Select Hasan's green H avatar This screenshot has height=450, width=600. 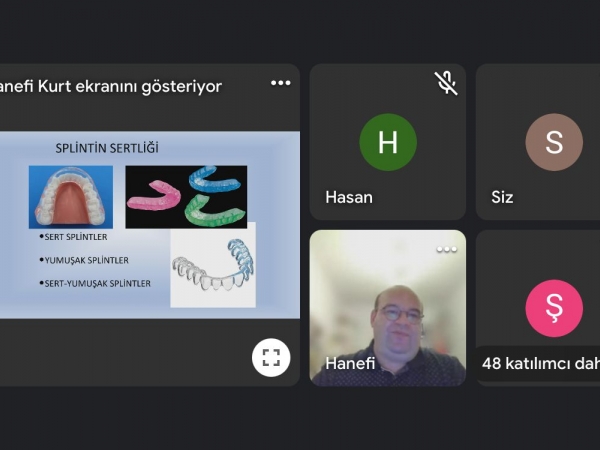(x=388, y=142)
